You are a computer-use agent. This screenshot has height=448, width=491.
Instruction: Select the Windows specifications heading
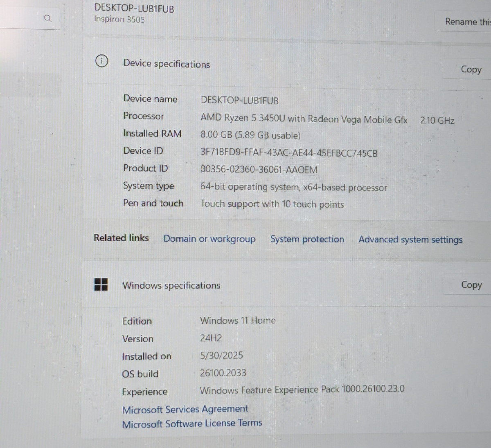coord(171,285)
